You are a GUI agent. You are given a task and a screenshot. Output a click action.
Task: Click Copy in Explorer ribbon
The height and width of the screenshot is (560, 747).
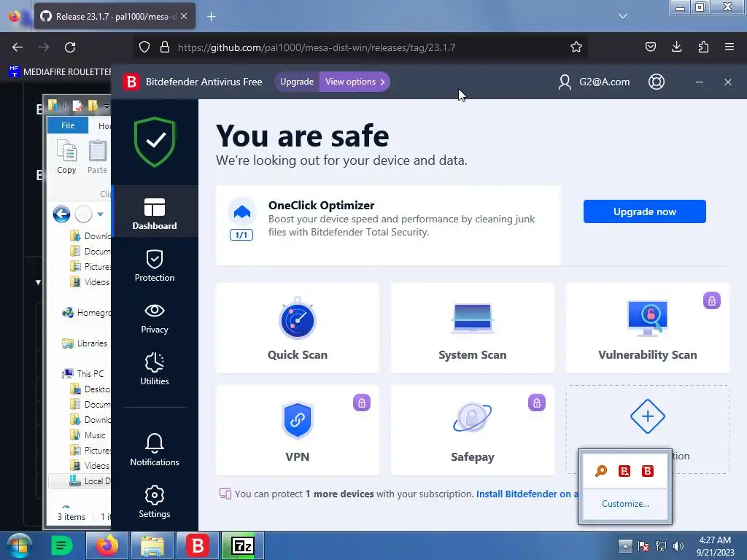(x=66, y=157)
